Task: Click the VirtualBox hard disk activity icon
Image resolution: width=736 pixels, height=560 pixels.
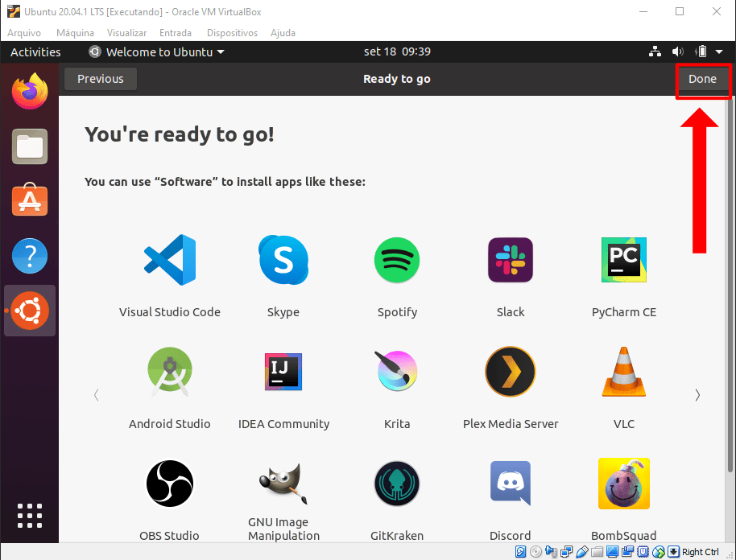Action: click(520, 552)
